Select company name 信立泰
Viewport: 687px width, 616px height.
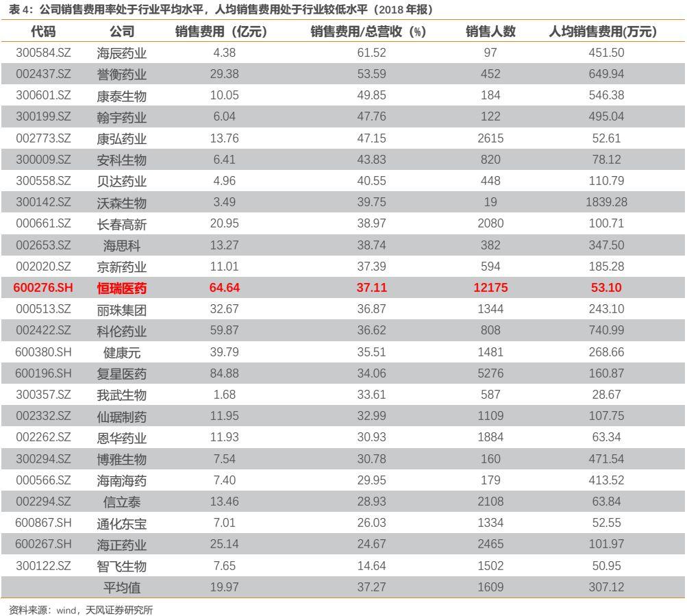[x=122, y=502]
